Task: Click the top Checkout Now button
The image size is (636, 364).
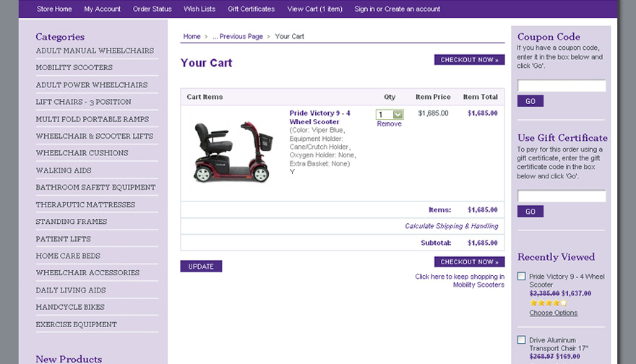Action: 469,60
